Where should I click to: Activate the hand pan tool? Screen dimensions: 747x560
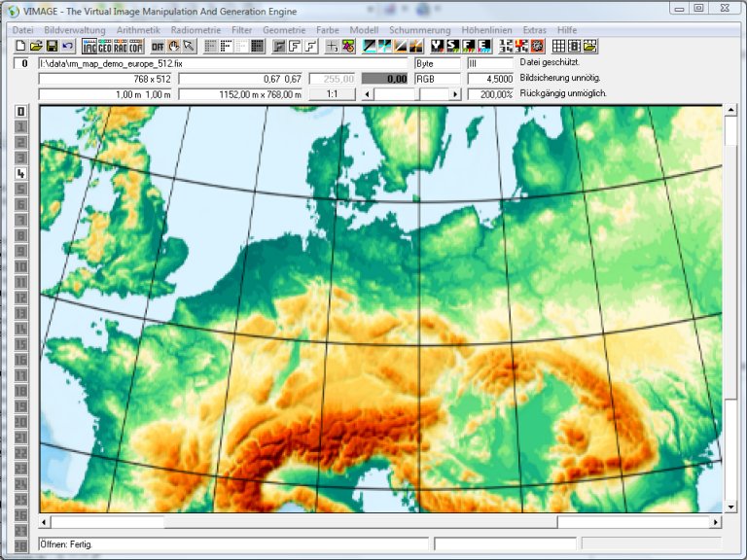[x=174, y=46]
